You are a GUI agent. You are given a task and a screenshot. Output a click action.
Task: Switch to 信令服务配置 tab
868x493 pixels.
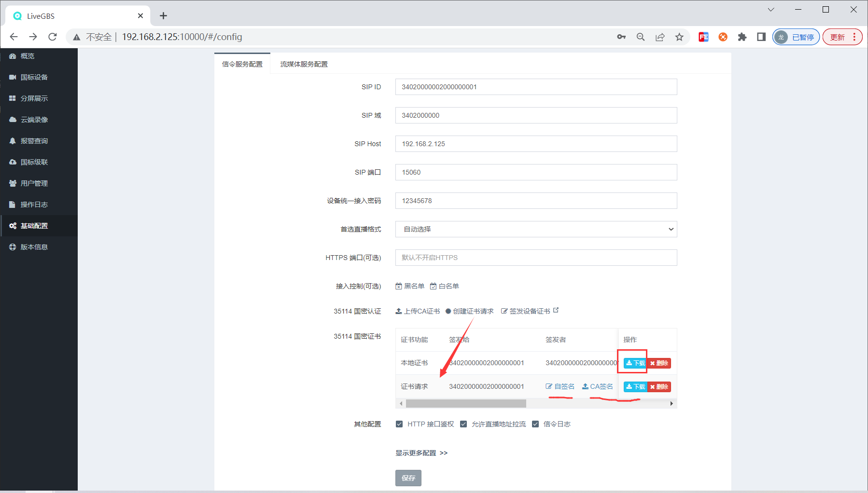(242, 64)
